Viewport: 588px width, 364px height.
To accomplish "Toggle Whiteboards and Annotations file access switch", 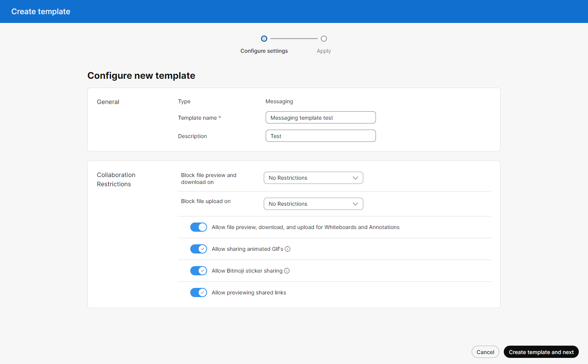I will (199, 227).
